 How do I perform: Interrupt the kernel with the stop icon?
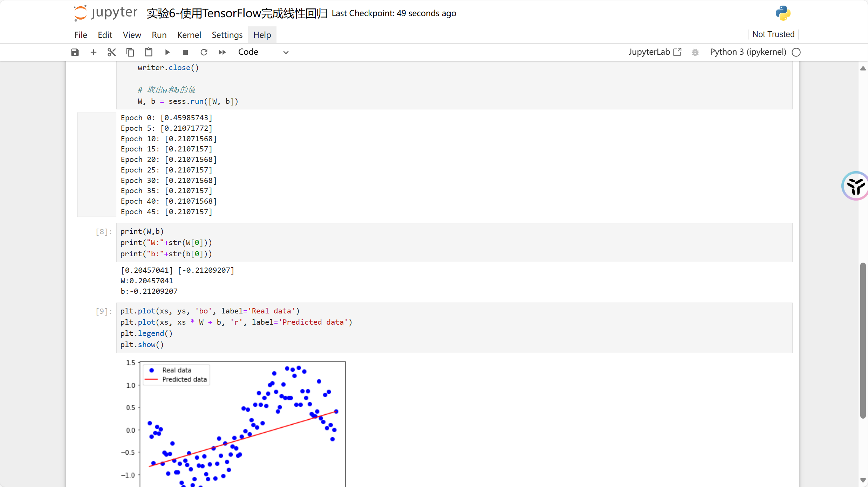point(185,52)
